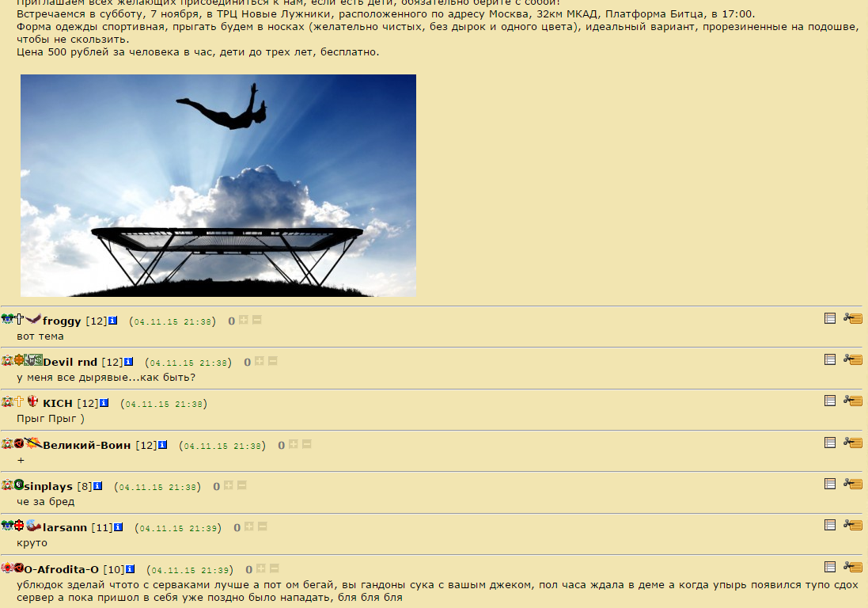Downvote O-Afrodita-O's comment with minus

(274, 568)
